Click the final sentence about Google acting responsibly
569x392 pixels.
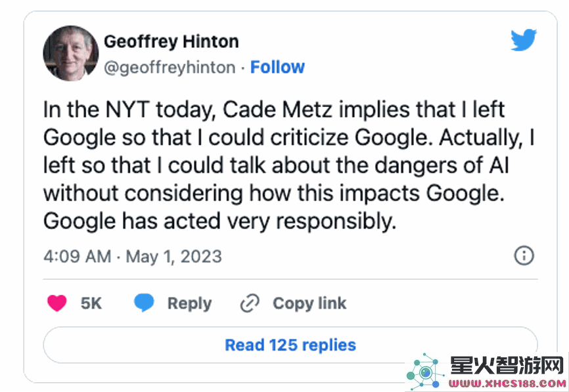click(x=219, y=221)
